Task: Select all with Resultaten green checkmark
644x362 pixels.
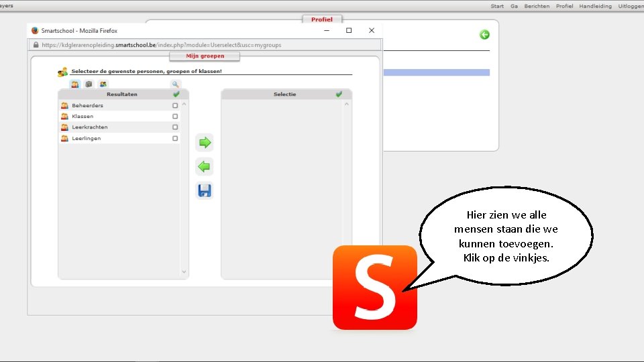Action: coord(176,94)
